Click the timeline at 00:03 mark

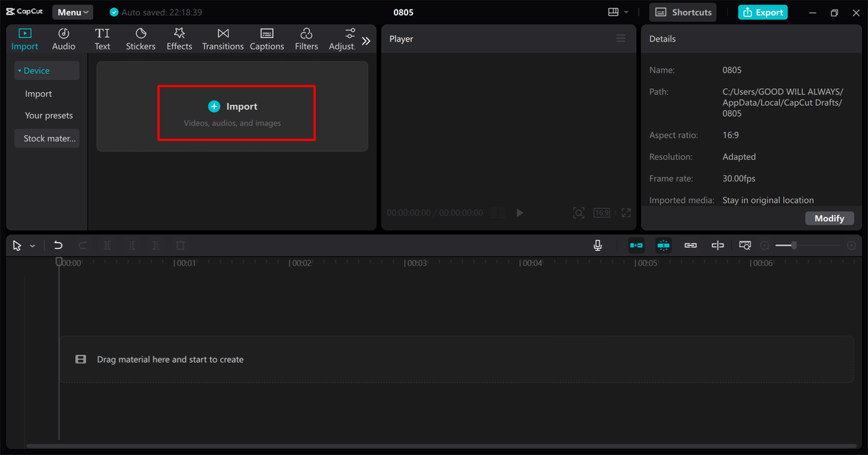click(x=416, y=263)
